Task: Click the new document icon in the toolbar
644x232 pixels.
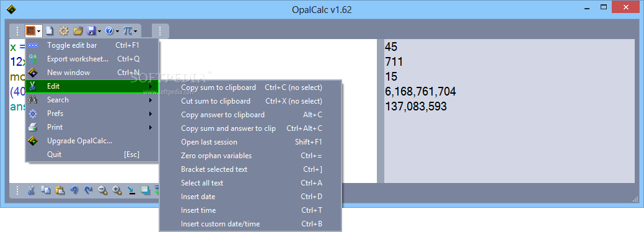Action: (x=50, y=30)
